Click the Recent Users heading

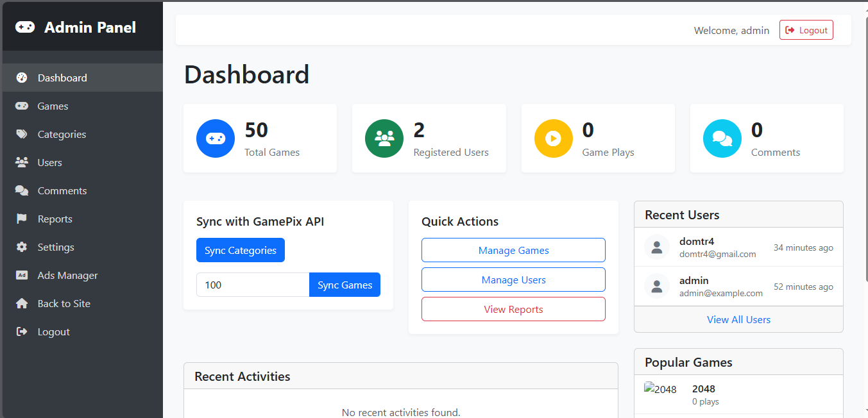click(682, 215)
